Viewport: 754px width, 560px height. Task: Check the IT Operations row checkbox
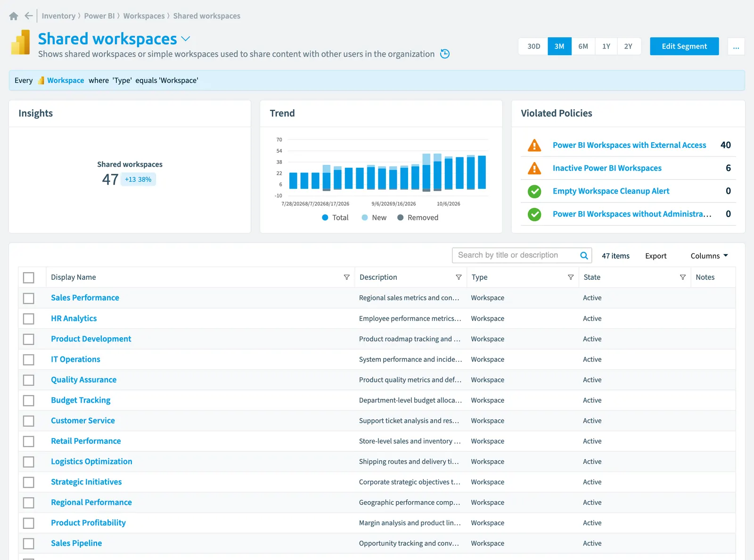click(29, 360)
